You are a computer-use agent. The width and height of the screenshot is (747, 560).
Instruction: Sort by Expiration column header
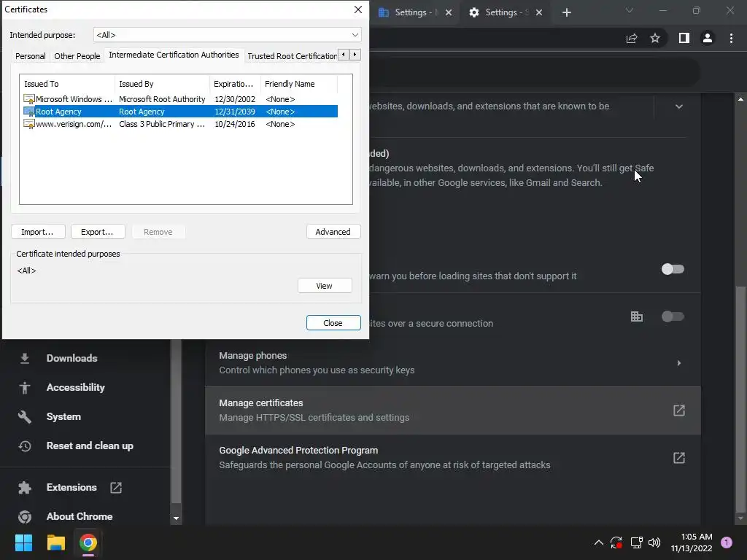point(235,84)
